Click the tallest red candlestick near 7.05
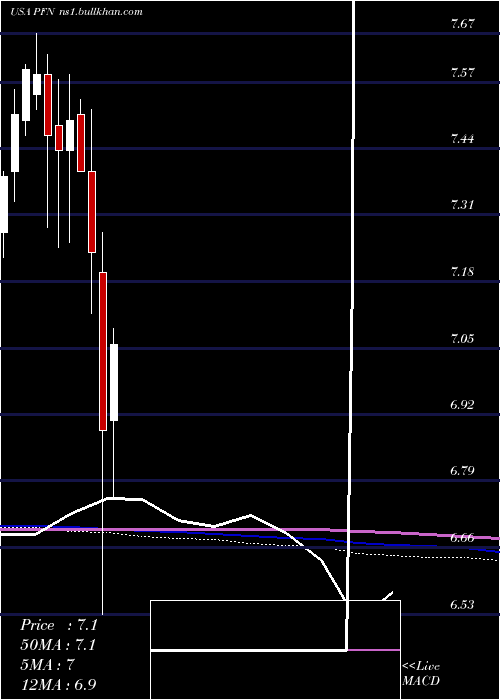The height and width of the screenshot is (700, 500). 103,351
